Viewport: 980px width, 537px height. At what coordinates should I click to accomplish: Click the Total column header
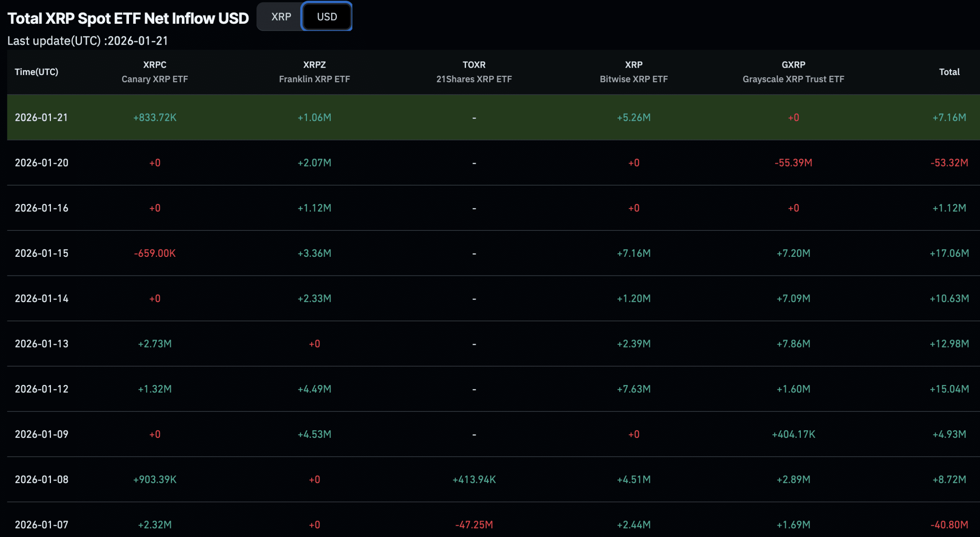(x=950, y=72)
